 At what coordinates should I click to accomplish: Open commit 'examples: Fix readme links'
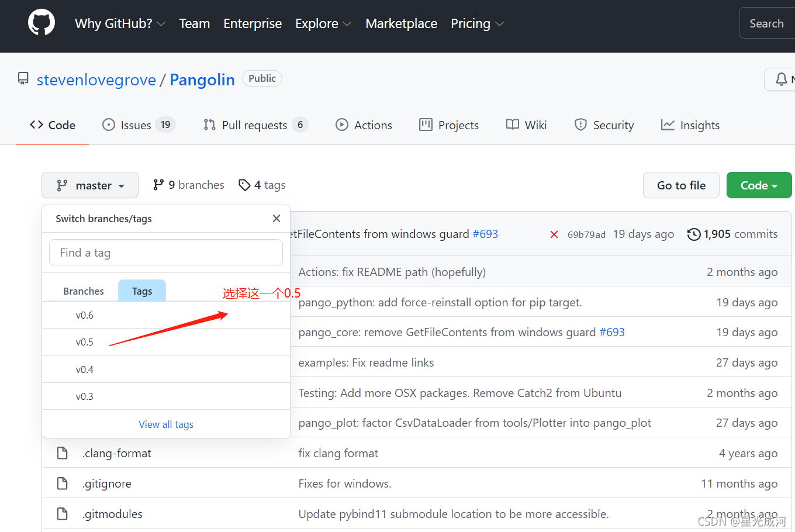pos(366,362)
